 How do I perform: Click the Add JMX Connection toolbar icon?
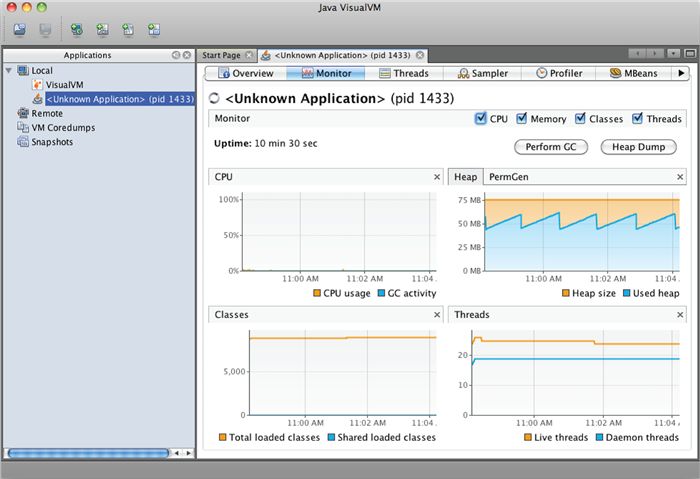point(102,29)
